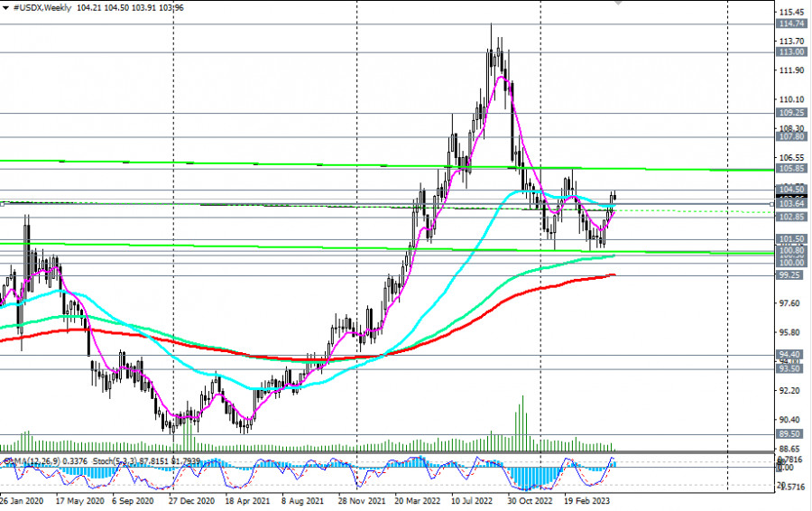The height and width of the screenshot is (511, 812).
Task: Click the OsMA(12,26,9) indicator label
Action: tap(36, 461)
